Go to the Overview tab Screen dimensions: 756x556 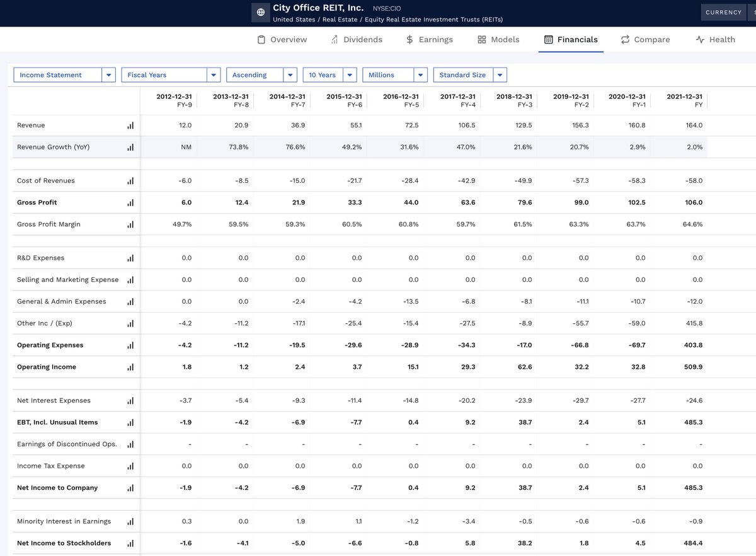pos(282,39)
